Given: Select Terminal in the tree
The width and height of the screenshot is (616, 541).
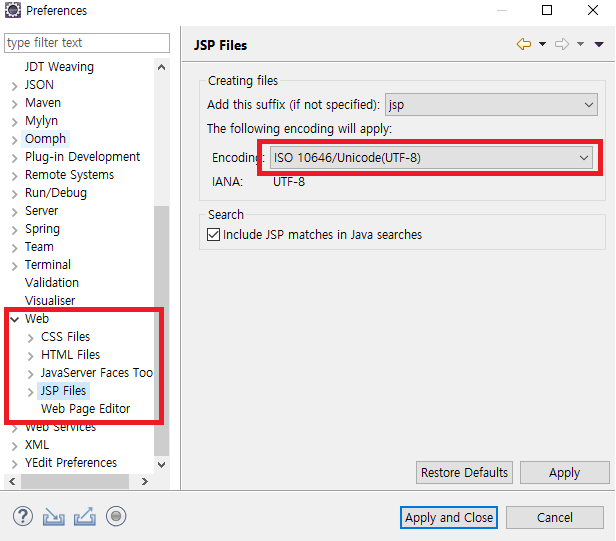Looking at the screenshot, I should pyautogui.click(x=48, y=264).
